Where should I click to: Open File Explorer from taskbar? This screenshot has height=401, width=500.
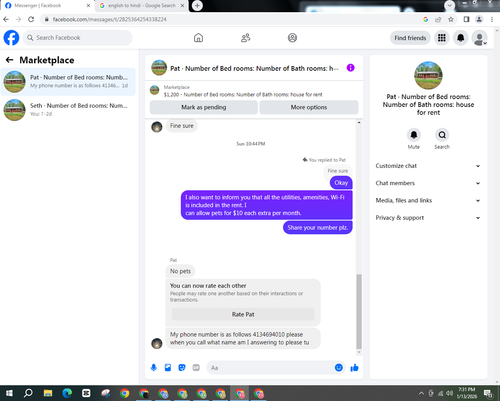click(48, 393)
